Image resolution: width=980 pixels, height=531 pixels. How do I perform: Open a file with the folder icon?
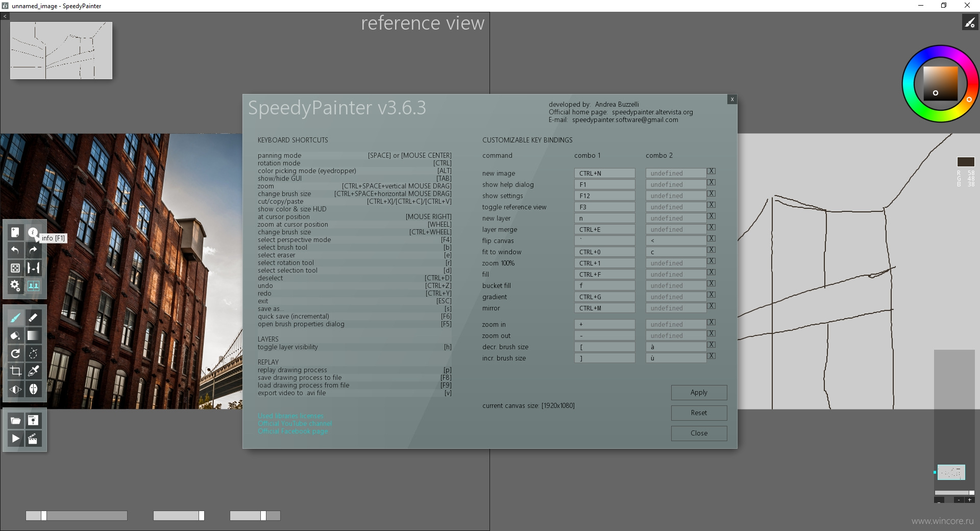click(x=15, y=421)
